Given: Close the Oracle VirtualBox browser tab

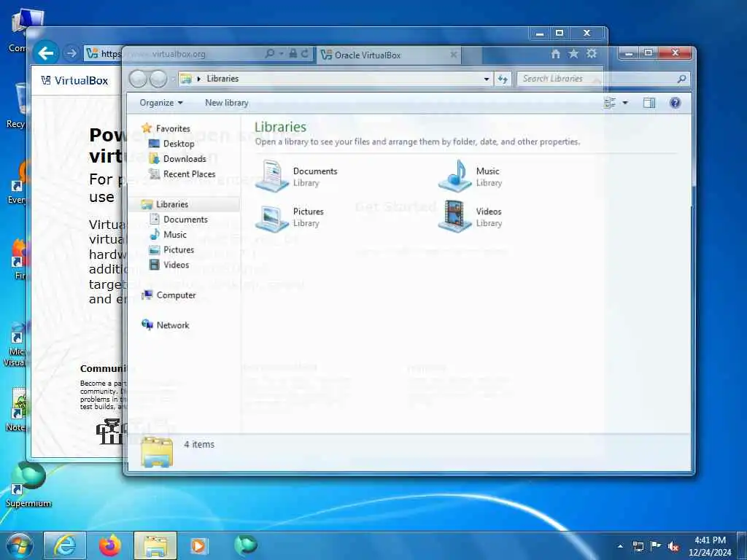Looking at the screenshot, I should coord(454,55).
